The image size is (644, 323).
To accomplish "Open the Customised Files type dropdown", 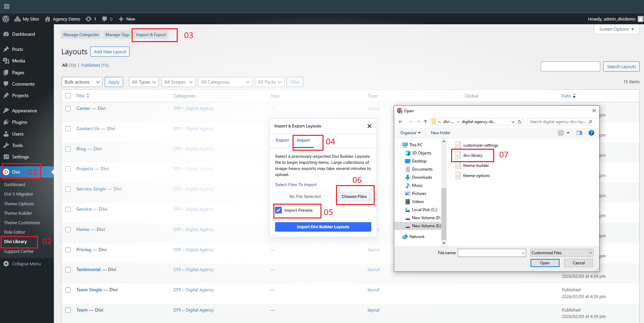I will click(561, 253).
